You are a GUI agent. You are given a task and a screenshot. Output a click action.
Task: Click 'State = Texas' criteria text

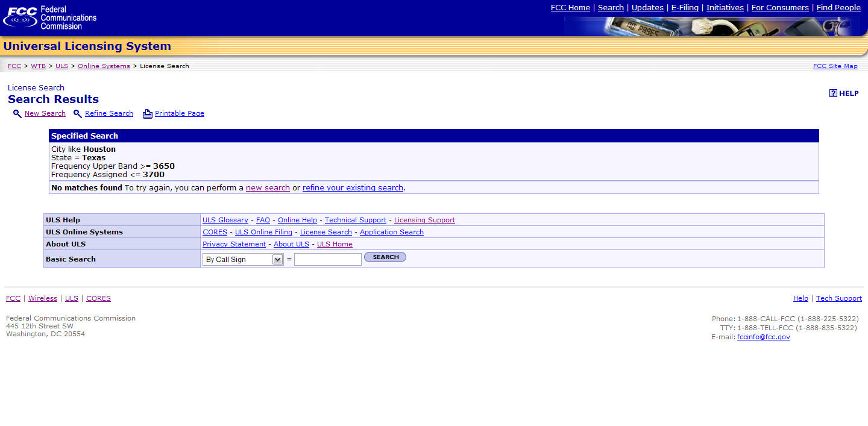coord(78,157)
